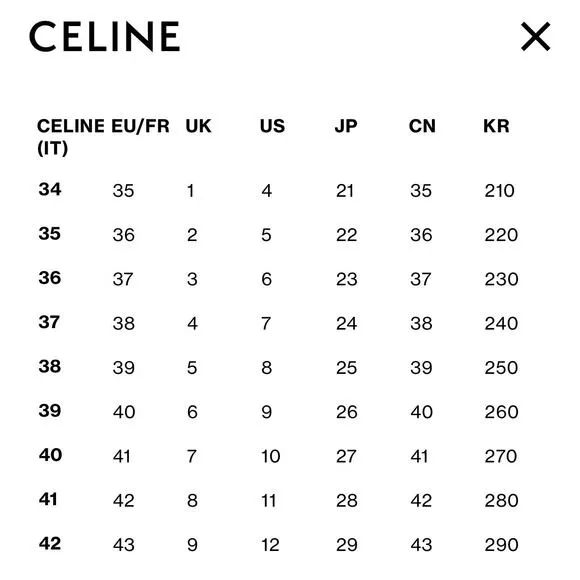Click KR value 210
580x580 pixels.
[499, 191]
